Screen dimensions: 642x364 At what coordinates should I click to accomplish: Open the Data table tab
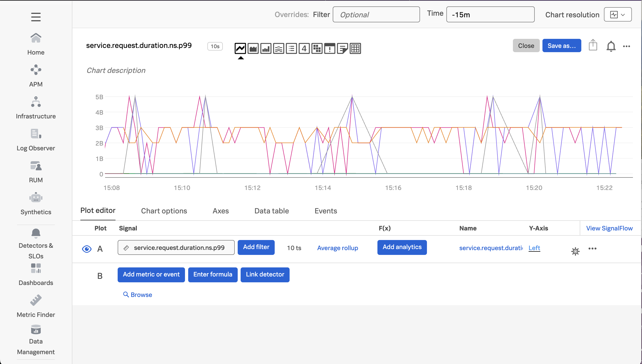point(271,211)
